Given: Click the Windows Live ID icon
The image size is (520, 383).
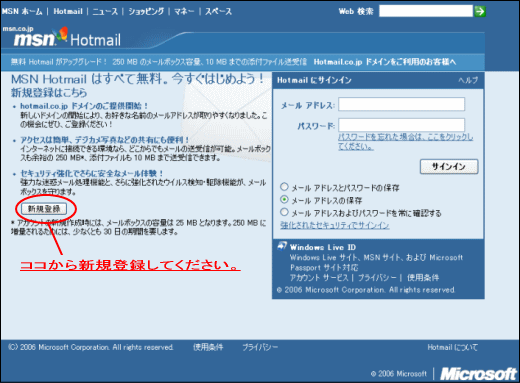Looking at the screenshot, I should point(282,246).
